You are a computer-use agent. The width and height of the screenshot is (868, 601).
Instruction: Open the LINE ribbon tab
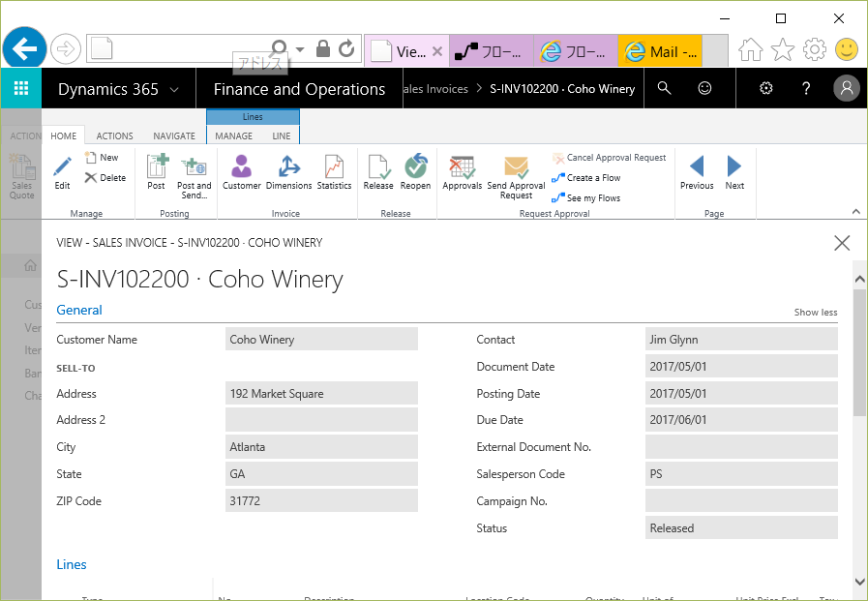pyautogui.click(x=282, y=136)
